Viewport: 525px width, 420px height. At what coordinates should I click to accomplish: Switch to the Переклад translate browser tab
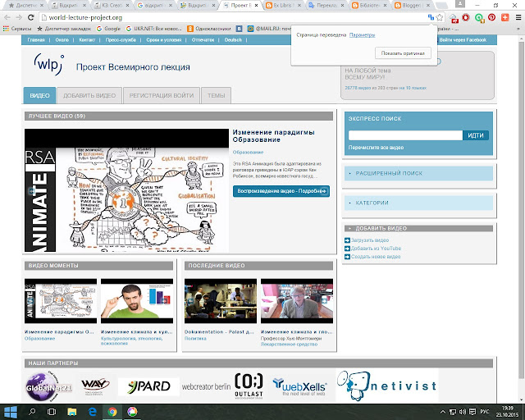(326, 6)
